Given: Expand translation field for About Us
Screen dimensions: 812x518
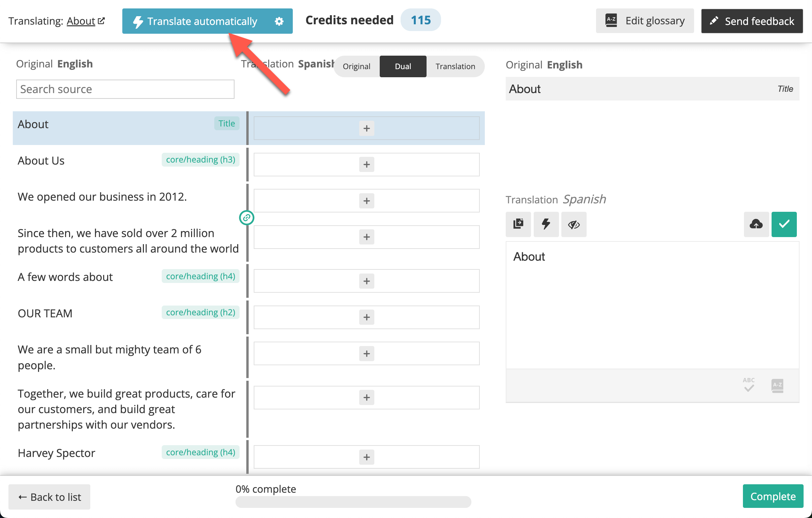Looking at the screenshot, I should click(367, 165).
